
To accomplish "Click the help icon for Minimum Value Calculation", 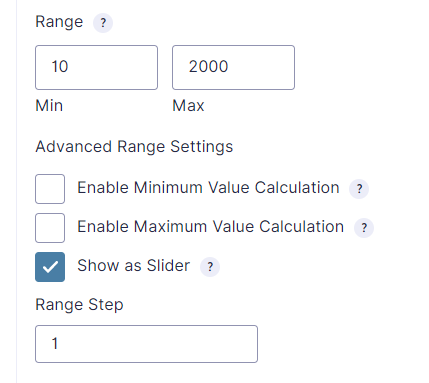I will point(359,189).
